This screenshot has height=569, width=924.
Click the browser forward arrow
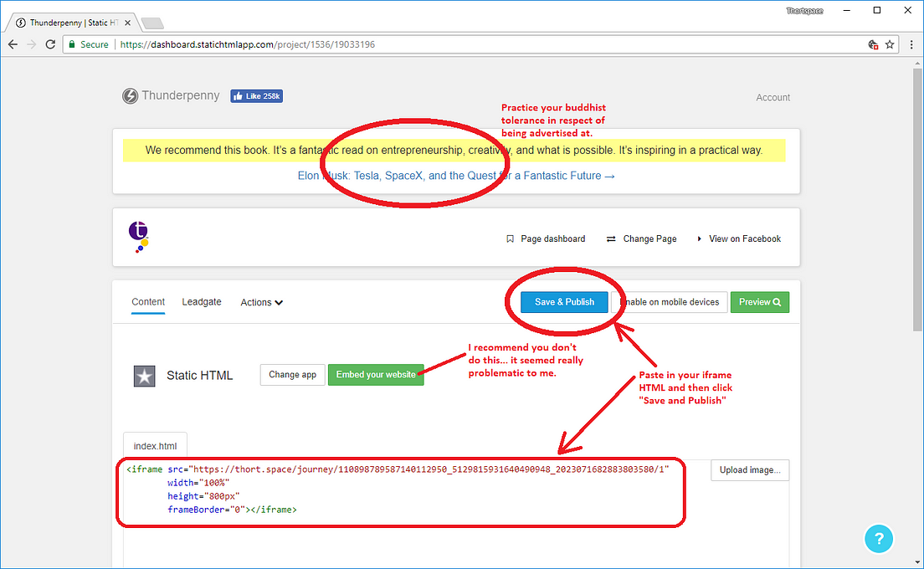click(x=31, y=44)
